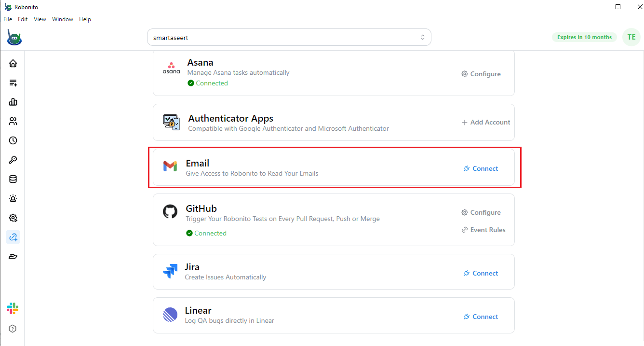Connect the Linear integration

[x=481, y=317]
